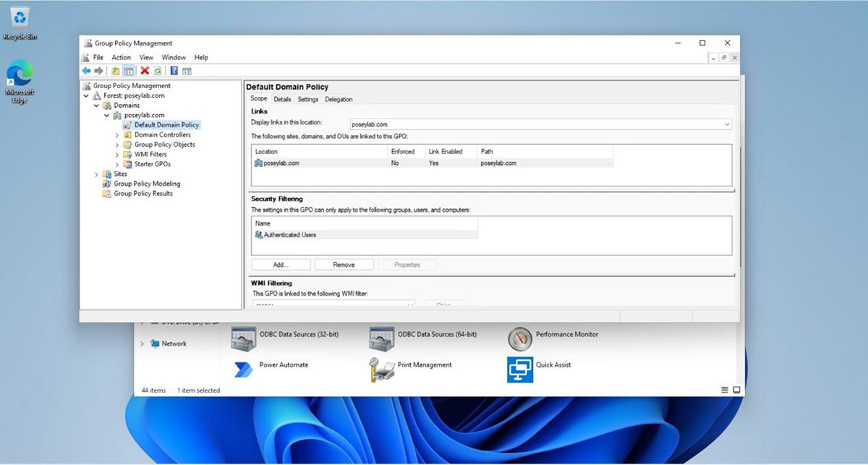Screen dimensions: 868x465
Task: Click the Add button under Security Filtering
Action: 280,264
